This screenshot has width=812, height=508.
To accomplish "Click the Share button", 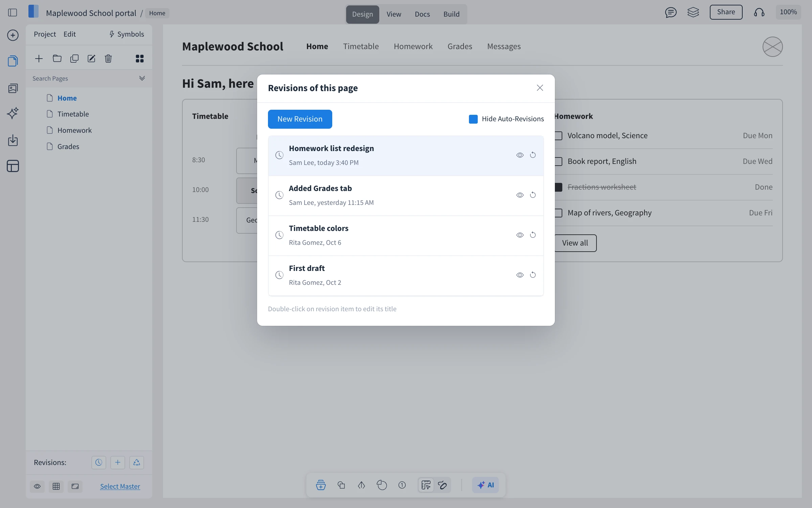I will tap(726, 12).
